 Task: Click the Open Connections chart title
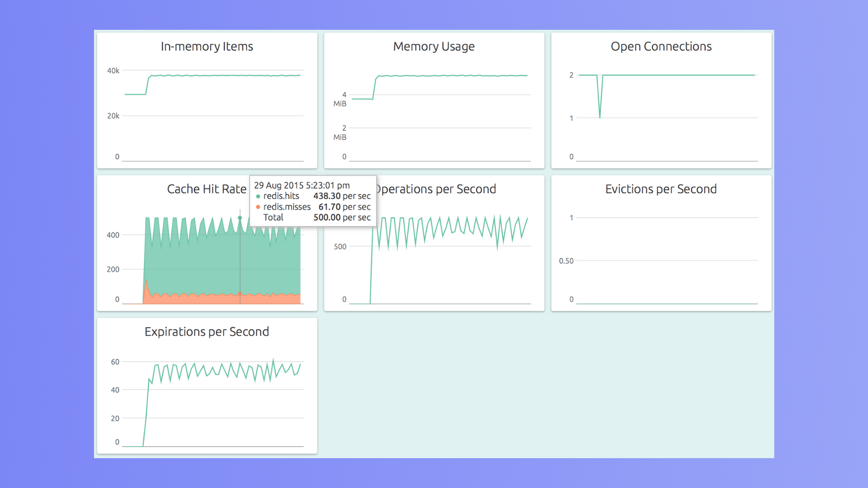[661, 47]
